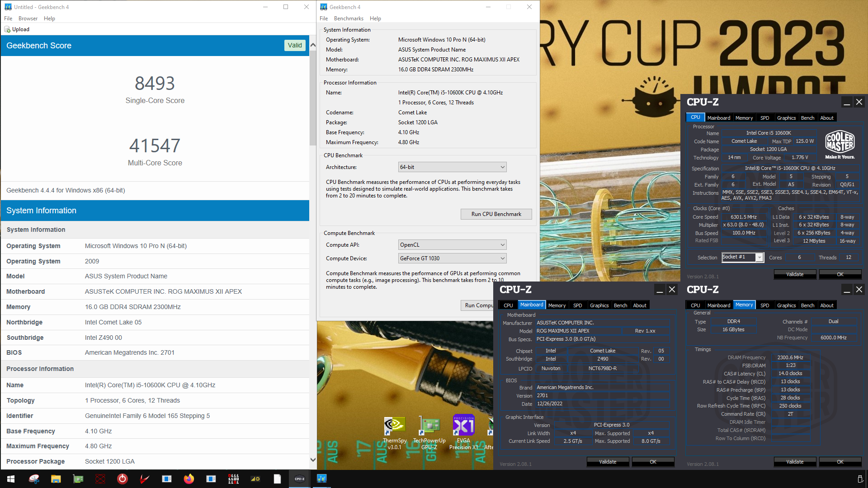Open Help menu in Geekbench 4 benchmark window

point(375,19)
